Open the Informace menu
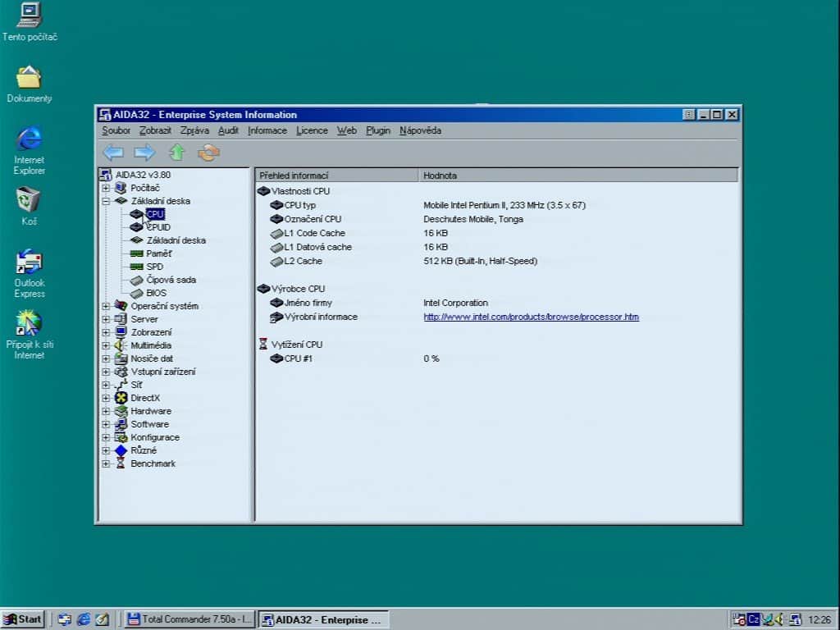This screenshot has height=630, width=840. [267, 130]
